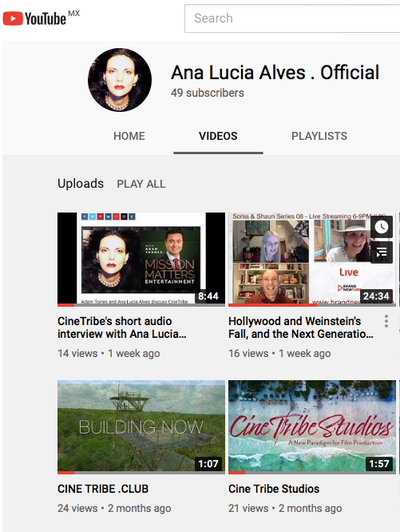Click into the Search field
This screenshot has height=532, width=400.
pos(292,18)
